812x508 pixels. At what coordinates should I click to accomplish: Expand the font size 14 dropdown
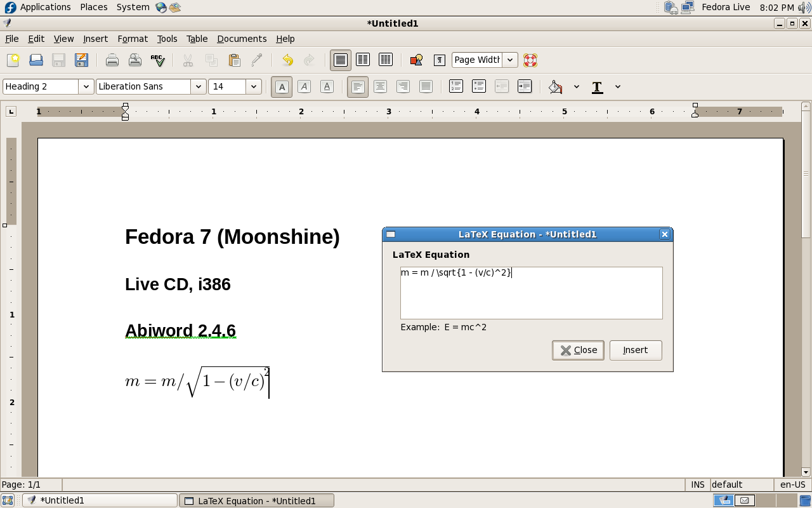tap(254, 86)
